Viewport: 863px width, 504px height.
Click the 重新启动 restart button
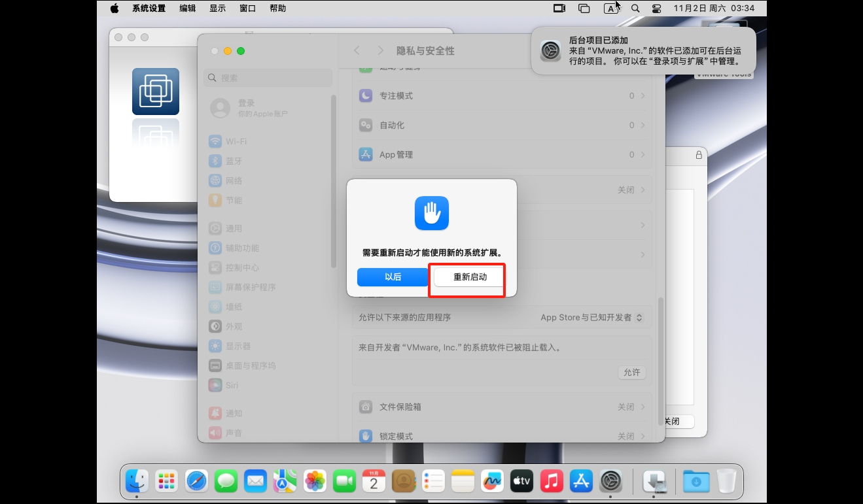tap(470, 277)
